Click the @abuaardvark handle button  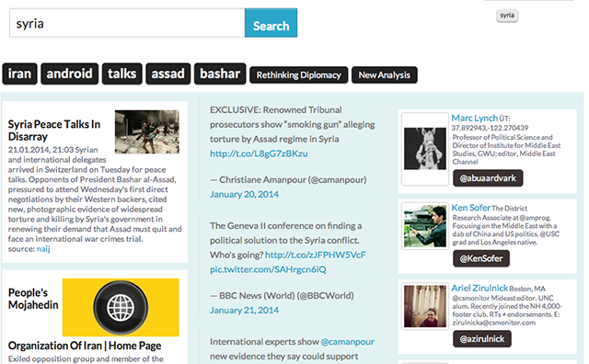[x=488, y=178]
